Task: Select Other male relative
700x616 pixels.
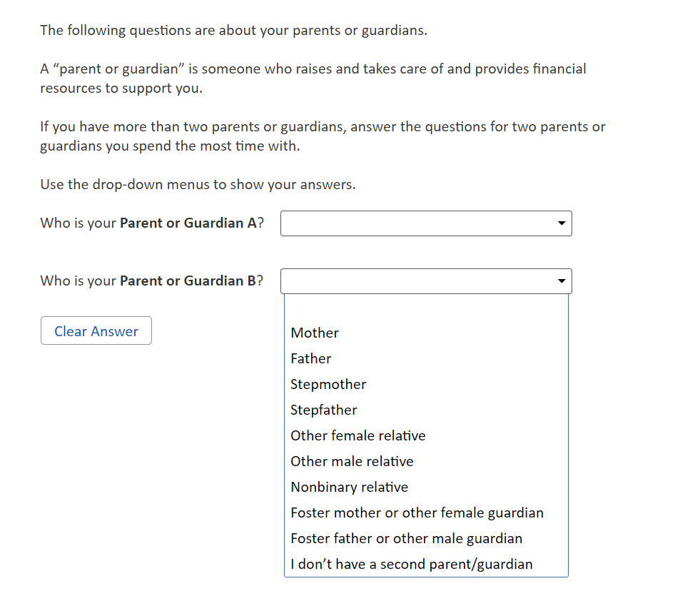Action: click(x=352, y=461)
